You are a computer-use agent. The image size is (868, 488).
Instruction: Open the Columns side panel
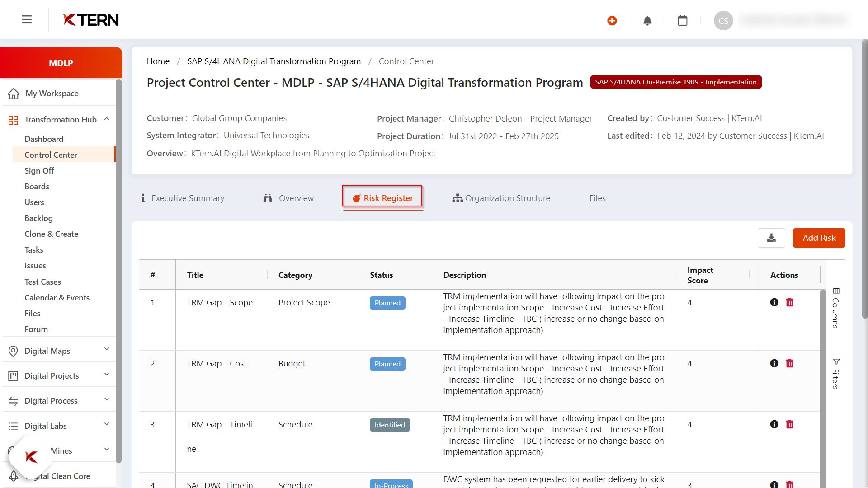(x=836, y=308)
